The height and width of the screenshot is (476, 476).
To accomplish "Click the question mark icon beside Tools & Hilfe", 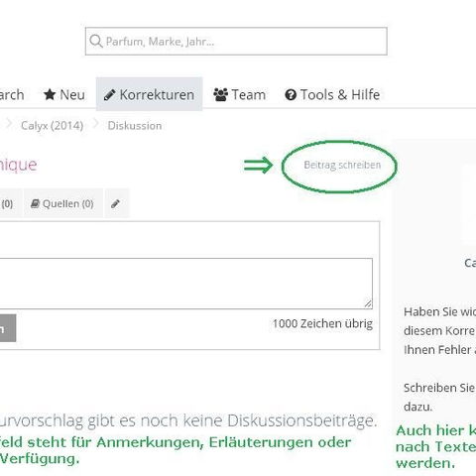I will click(x=291, y=95).
